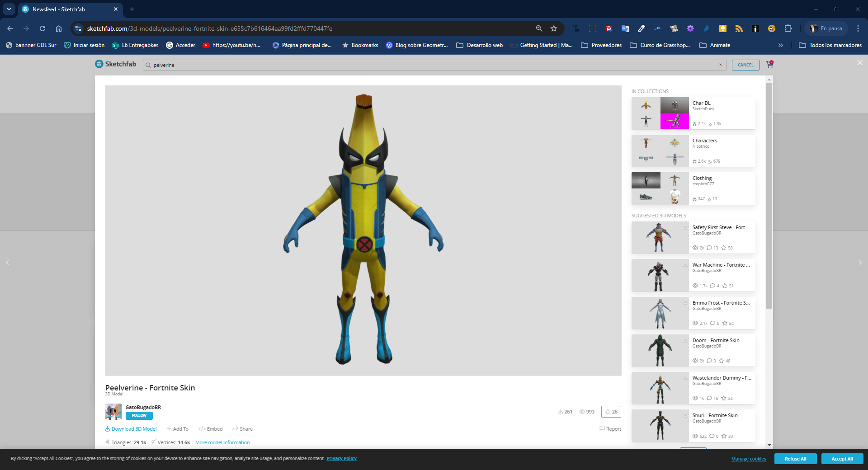Clear the search field with the x icon
Viewport: 868px width, 470px height.
(x=721, y=65)
